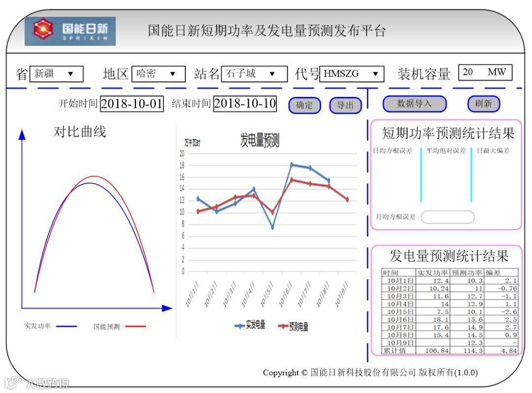Click the Copyright 国能日新科技股份有限公司 footer text
This screenshot has height=393, width=532.
(370, 373)
